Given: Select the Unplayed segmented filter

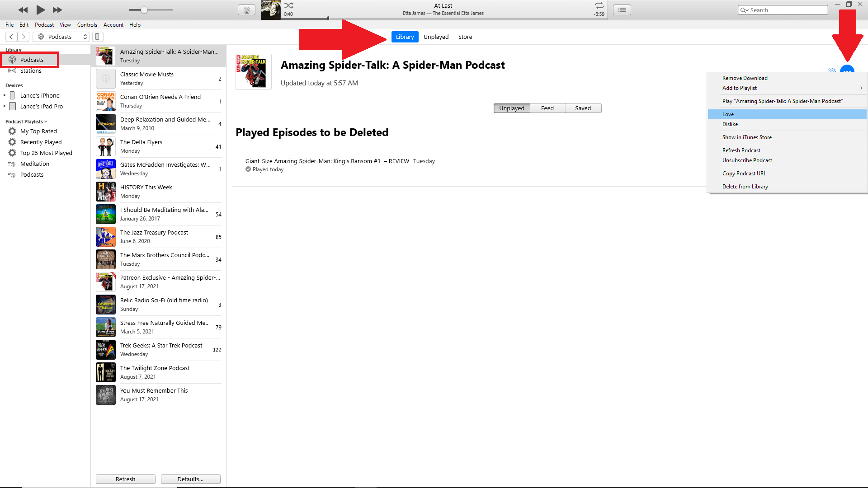Looking at the screenshot, I should (x=512, y=108).
